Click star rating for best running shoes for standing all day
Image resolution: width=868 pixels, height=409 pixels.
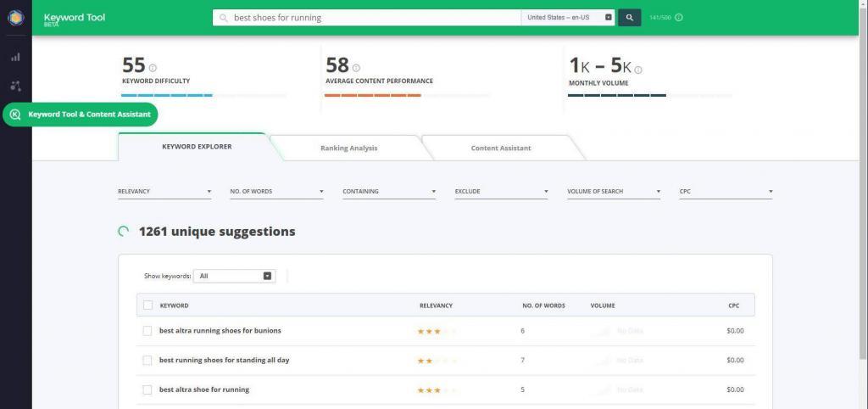437,361
